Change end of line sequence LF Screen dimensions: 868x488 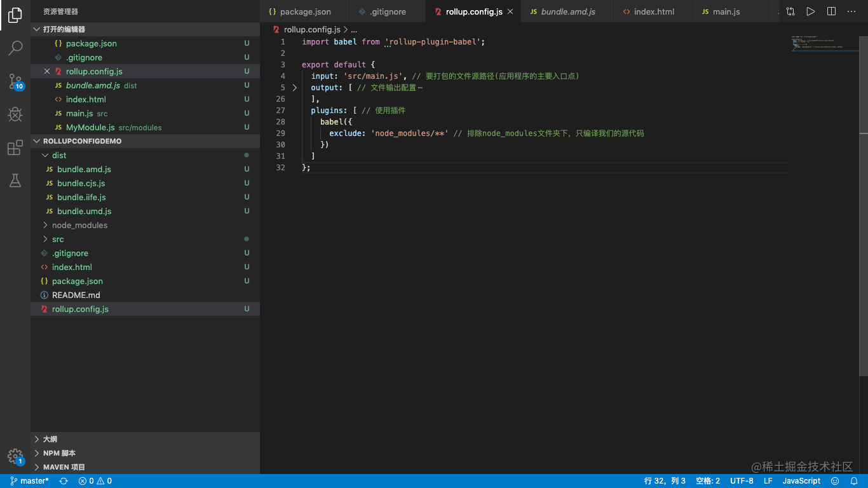coord(768,481)
